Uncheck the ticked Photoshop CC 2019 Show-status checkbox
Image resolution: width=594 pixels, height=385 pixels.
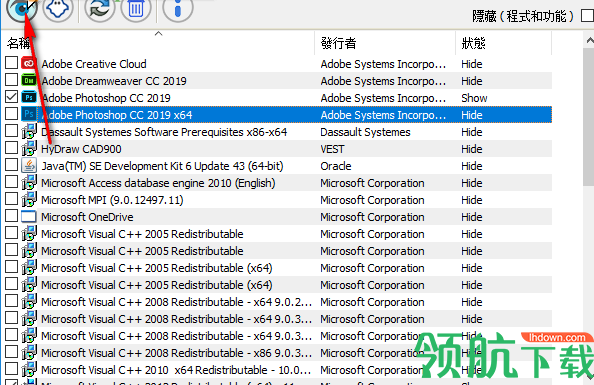pyautogui.click(x=11, y=97)
